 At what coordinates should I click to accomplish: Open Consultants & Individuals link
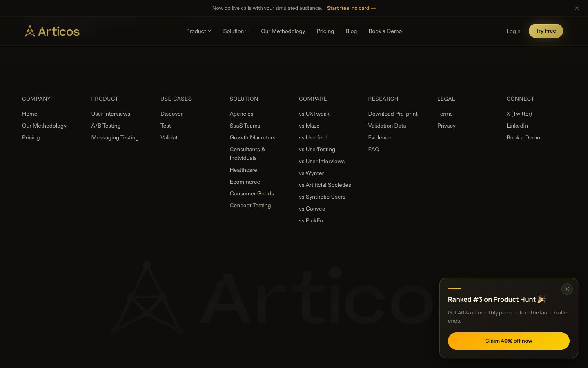point(247,154)
